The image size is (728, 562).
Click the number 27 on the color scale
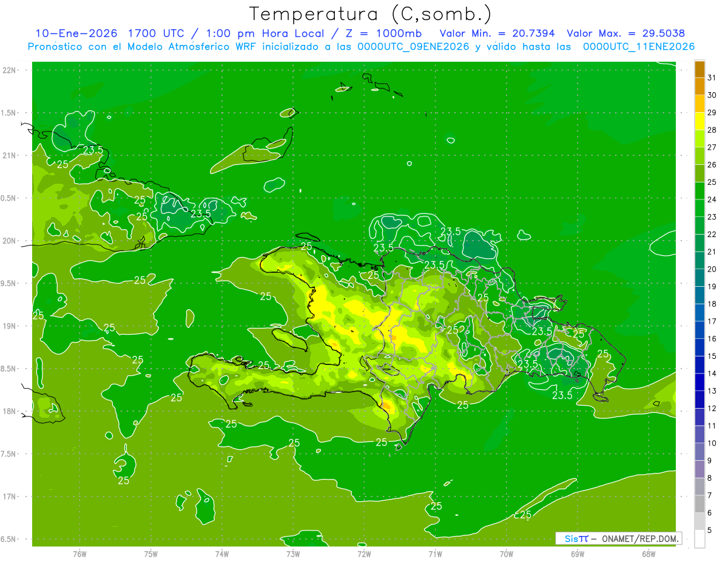click(712, 147)
